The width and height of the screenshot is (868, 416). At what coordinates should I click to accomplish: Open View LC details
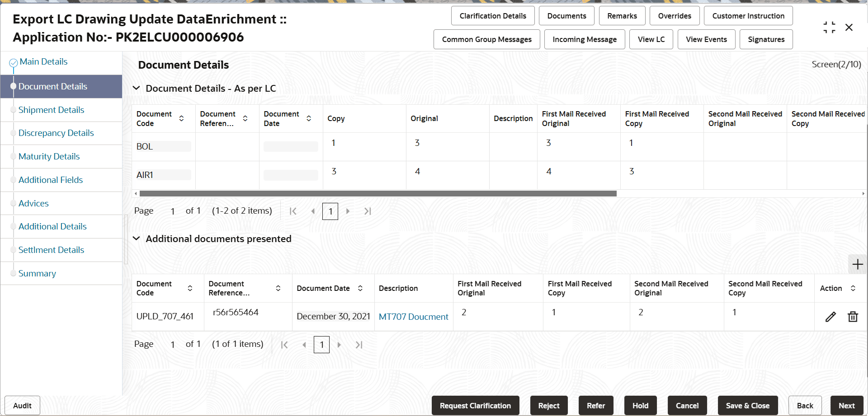651,39
